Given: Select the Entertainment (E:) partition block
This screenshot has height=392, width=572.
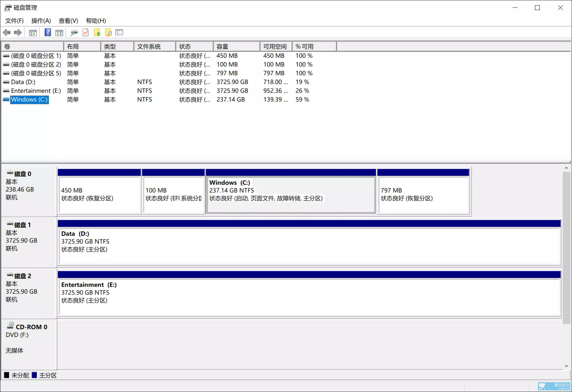Looking at the screenshot, I should point(309,294).
